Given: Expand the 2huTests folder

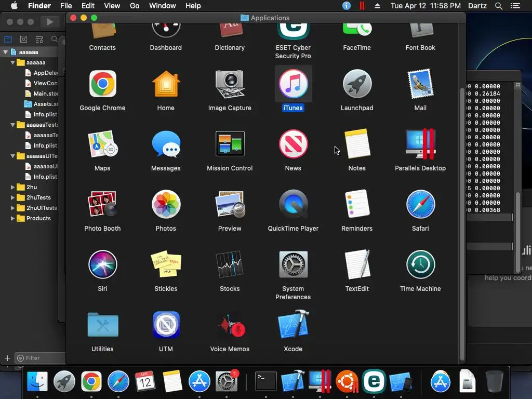Looking at the screenshot, I should coord(12,197).
